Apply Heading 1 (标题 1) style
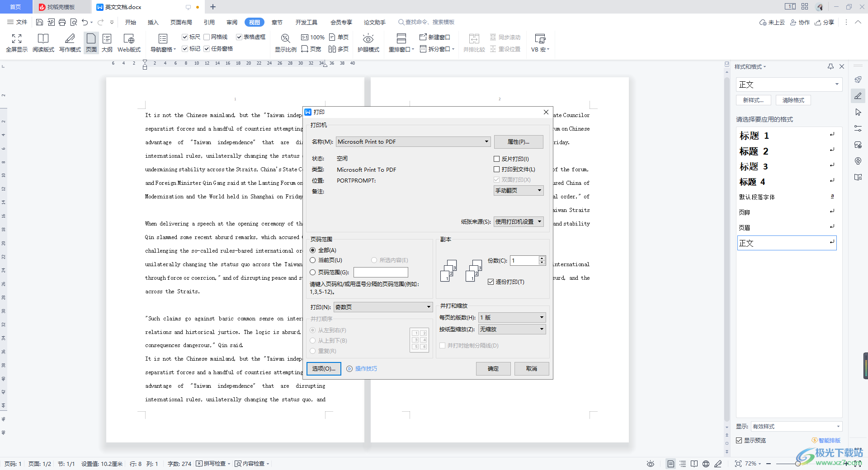This screenshot has height=470, width=868. coord(787,136)
